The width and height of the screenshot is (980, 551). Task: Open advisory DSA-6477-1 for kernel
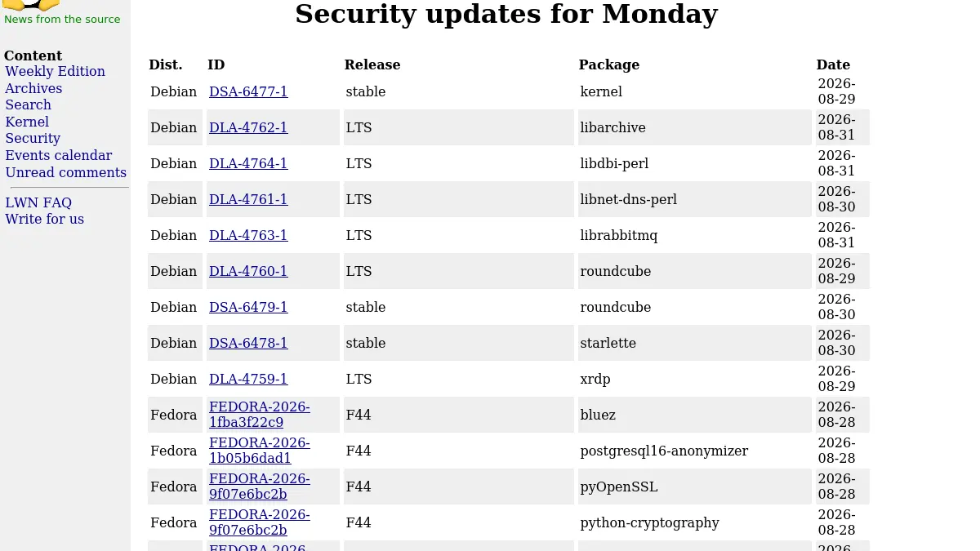248,91
